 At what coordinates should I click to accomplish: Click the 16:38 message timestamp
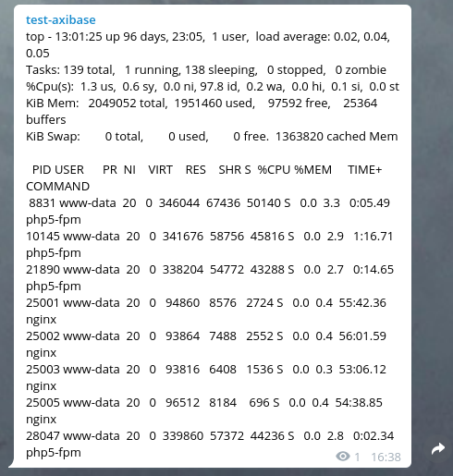point(386,457)
